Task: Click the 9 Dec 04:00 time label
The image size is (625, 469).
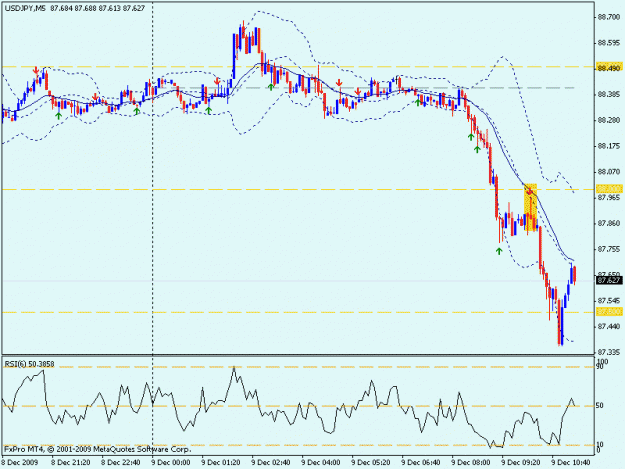Action: click(x=321, y=462)
